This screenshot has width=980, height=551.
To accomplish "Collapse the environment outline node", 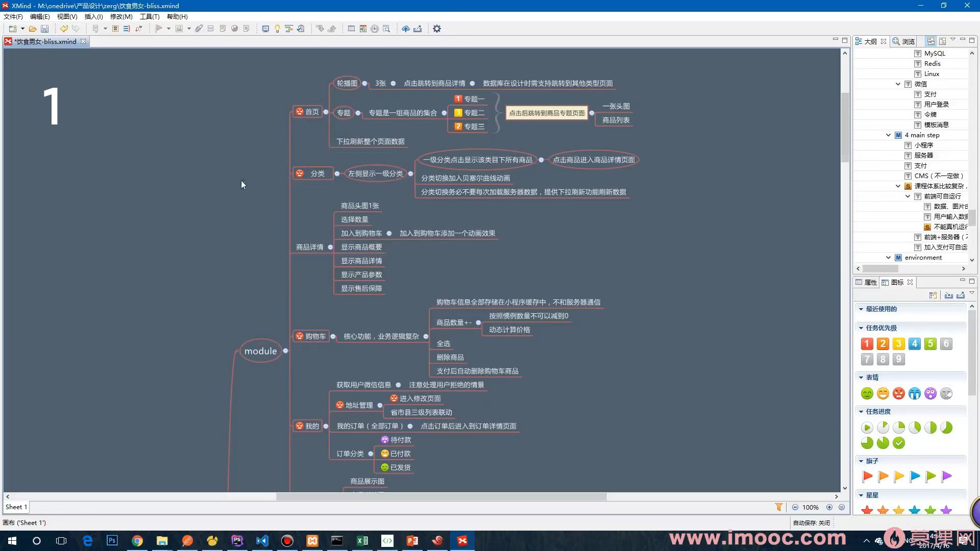I will 888,258.
